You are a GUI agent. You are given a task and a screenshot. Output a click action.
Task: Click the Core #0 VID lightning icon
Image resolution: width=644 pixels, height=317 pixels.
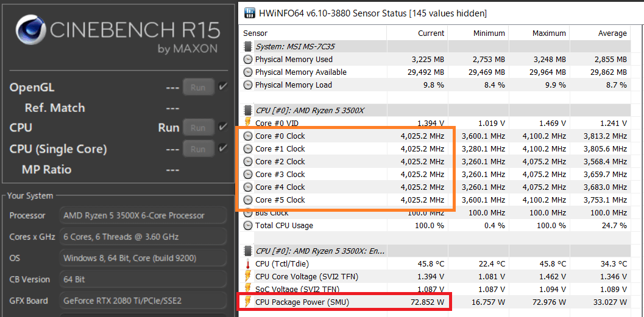point(247,123)
